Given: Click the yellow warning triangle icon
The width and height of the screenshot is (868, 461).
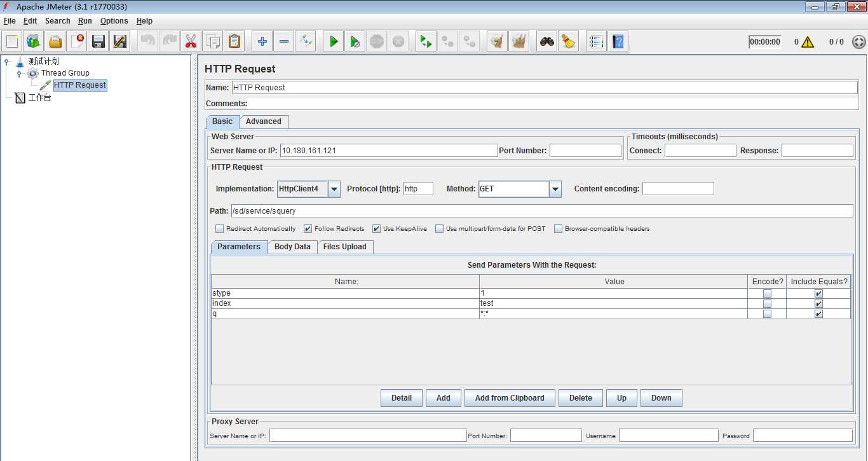Looking at the screenshot, I should (808, 42).
